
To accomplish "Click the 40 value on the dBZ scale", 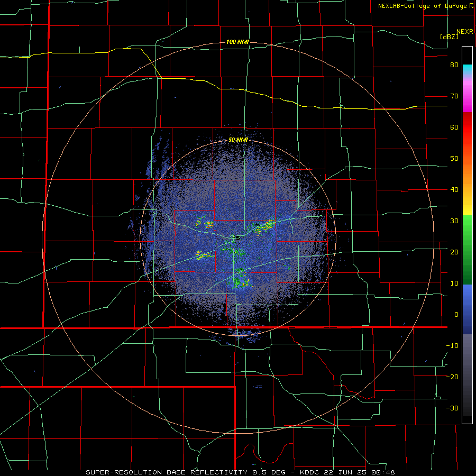I will point(454,190).
